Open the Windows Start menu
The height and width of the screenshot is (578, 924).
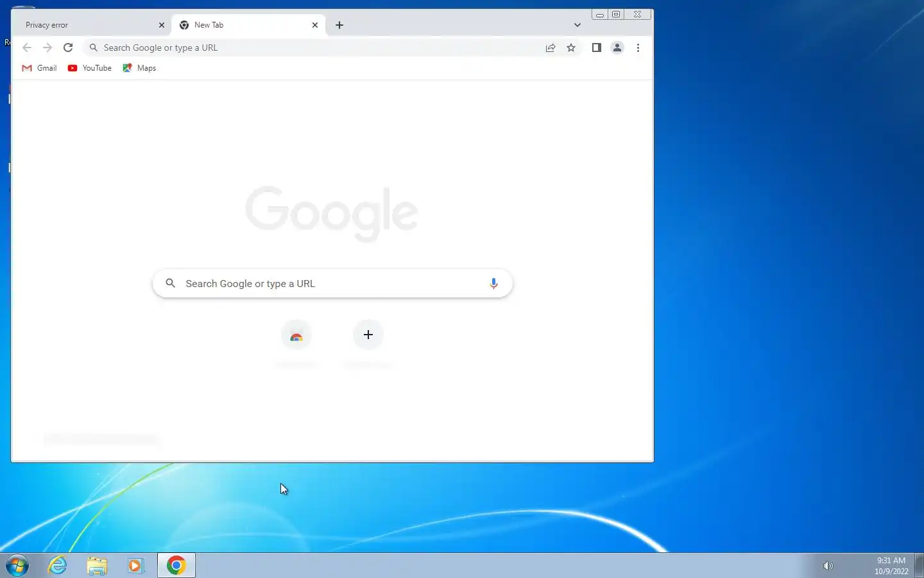coord(17,566)
